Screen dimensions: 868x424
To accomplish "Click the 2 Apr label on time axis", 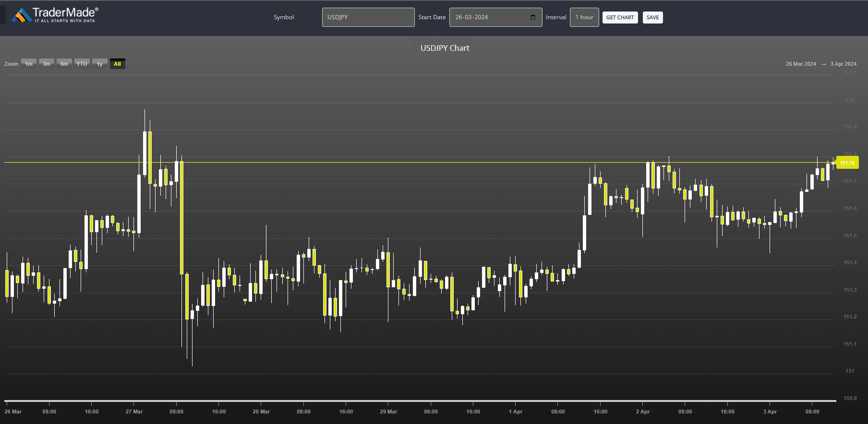I will pos(643,412).
